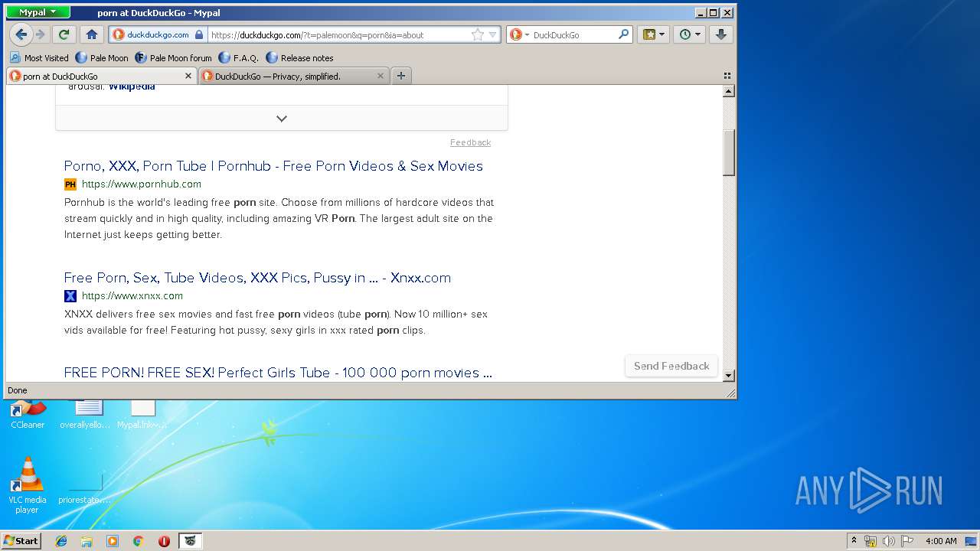Open the Pale Moon bookmark
This screenshot has height=551, width=980.
pyautogui.click(x=102, y=57)
